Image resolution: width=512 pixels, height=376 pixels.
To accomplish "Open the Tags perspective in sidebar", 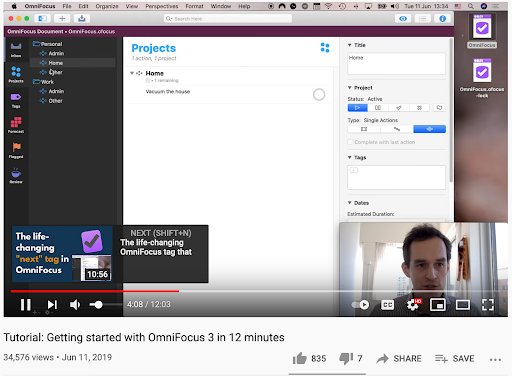I will tap(16, 100).
